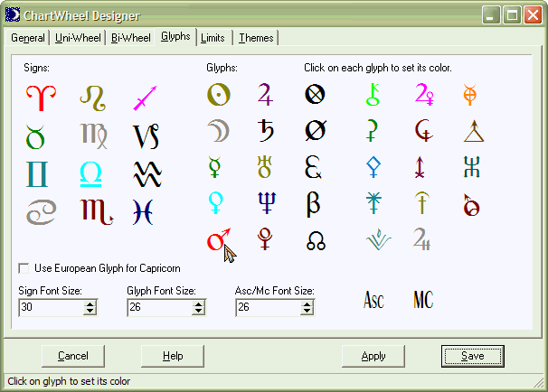Click the dark teal double-H glyph
This screenshot has width=548, height=392.
[472, 167]
